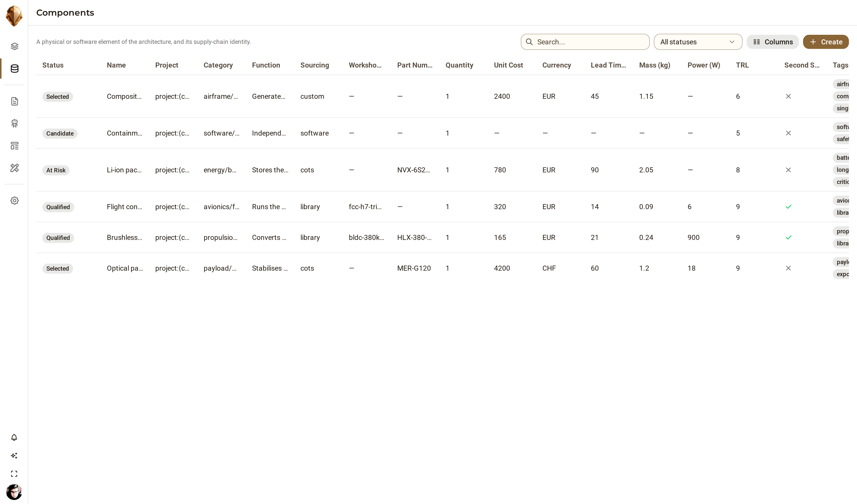857x504 pixels.
Task: Open the settings gear icon
Action: coord(14,201)
